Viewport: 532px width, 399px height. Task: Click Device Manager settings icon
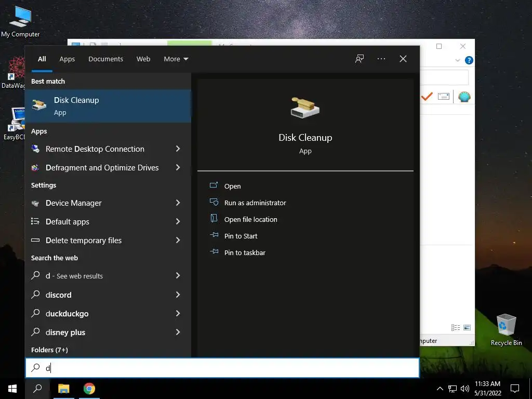tap(35, 203)
